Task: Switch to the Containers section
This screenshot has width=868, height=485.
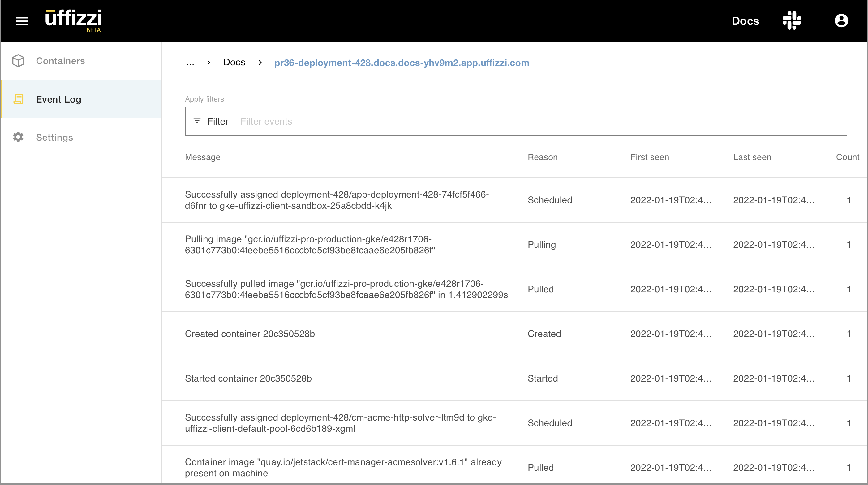Action: [60, 61]
